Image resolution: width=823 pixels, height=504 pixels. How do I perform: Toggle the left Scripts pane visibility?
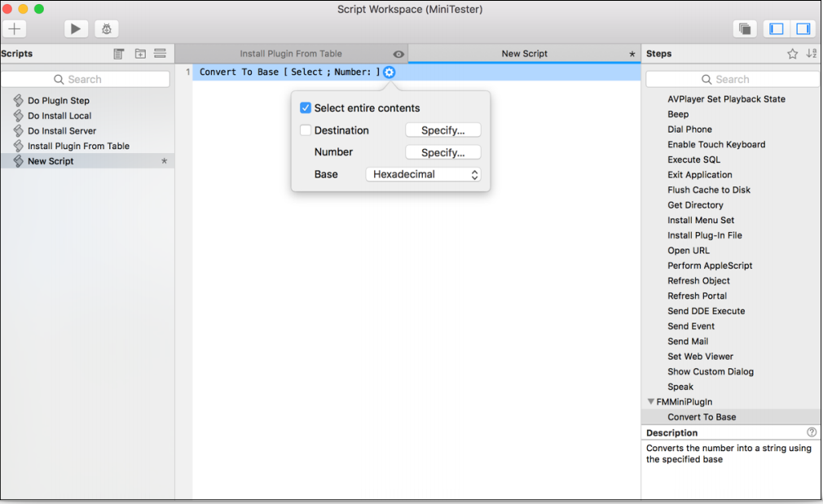pos(777,28)
